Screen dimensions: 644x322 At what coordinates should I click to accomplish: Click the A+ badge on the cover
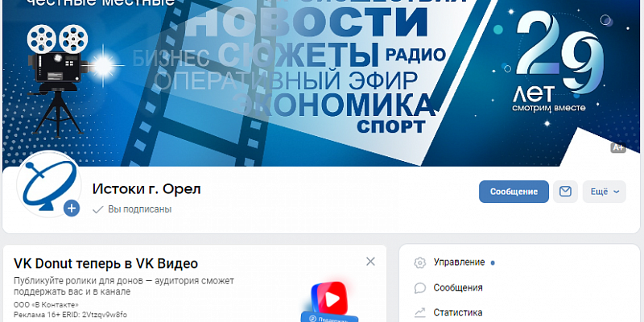[617, 148]
